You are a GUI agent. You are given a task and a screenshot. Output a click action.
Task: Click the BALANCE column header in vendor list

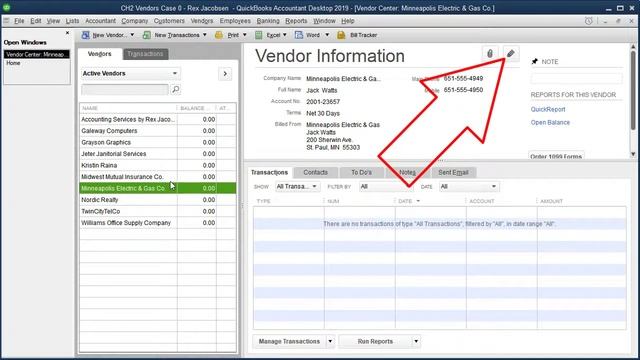pyautogui.click(x=197, y=108)
